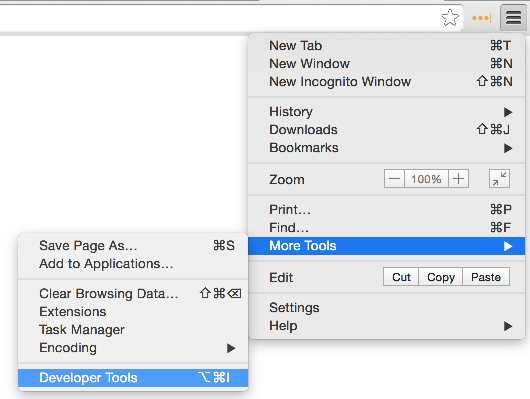Decrease zoom with the minus button

click(394, 179)
